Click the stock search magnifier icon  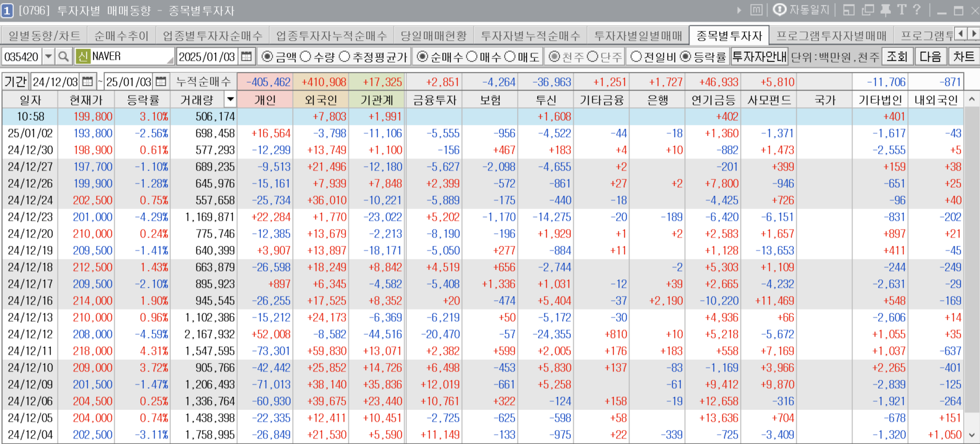(63, 56)
